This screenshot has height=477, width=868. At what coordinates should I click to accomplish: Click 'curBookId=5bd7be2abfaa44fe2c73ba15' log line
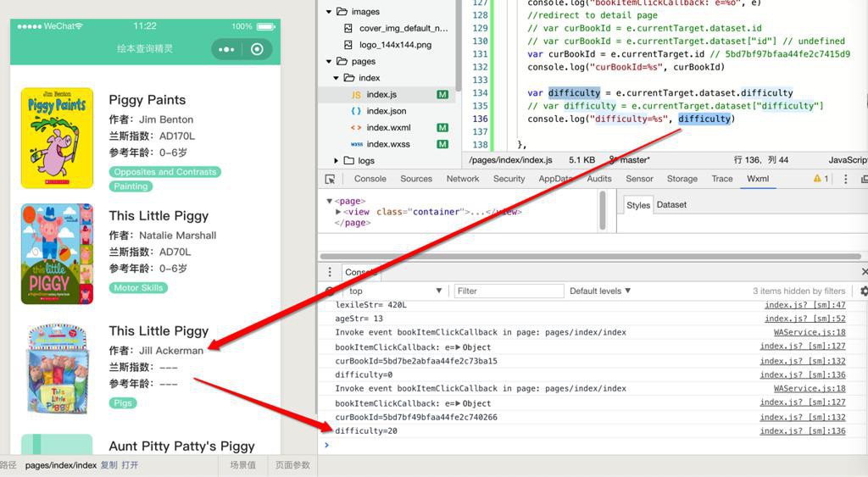[416, 361]
